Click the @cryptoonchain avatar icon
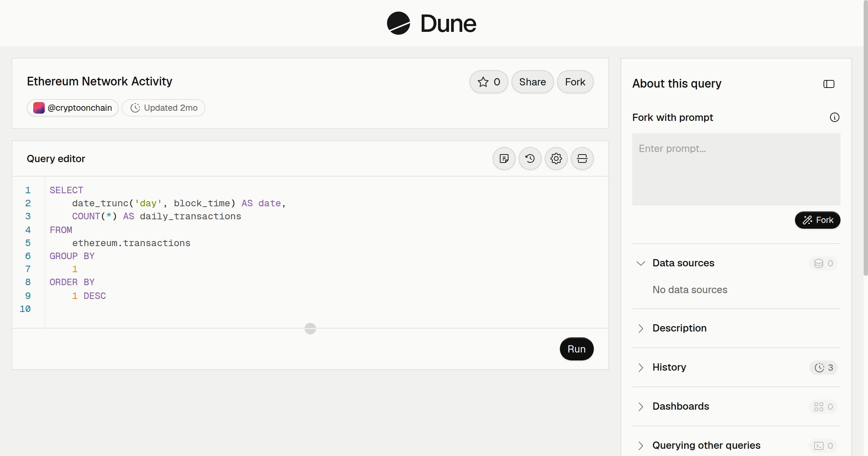The height and width of the screenshot is (456, 868). click(39, 108)
